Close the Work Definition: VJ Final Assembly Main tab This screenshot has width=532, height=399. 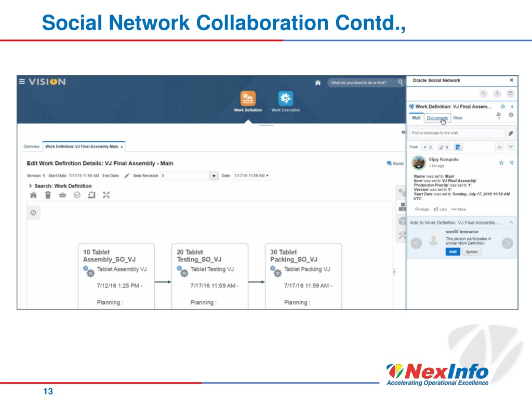point(122,147)
